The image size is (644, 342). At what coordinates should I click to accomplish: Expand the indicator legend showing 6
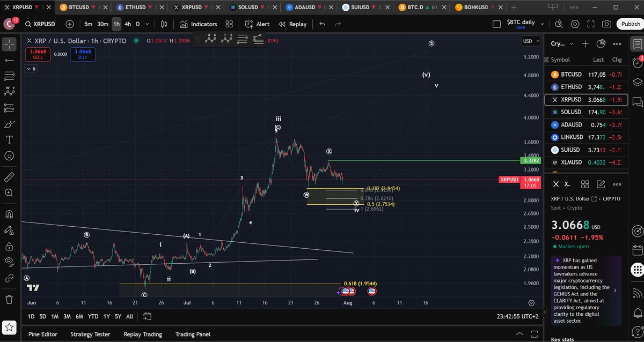tap(31, 69)
